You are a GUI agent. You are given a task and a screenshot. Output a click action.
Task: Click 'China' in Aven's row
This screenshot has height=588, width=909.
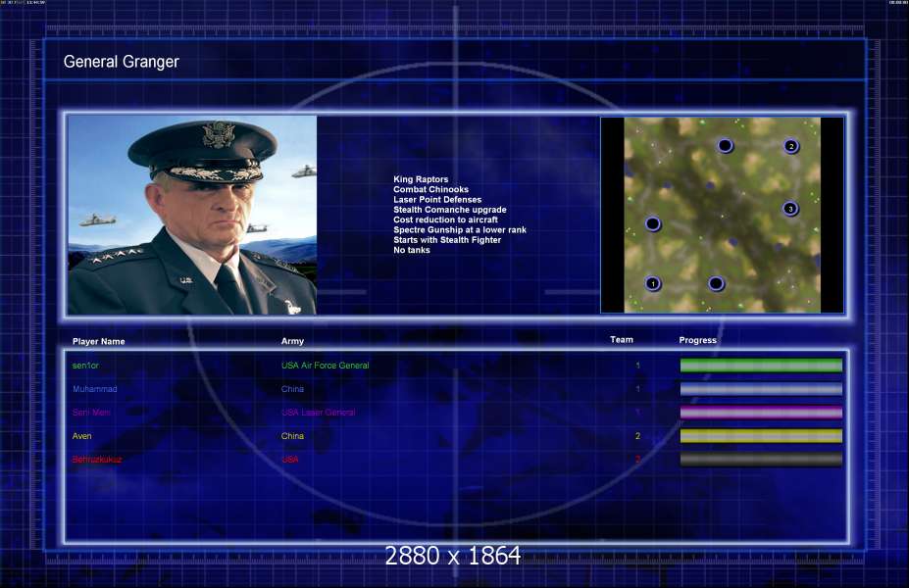pos(292,436)
